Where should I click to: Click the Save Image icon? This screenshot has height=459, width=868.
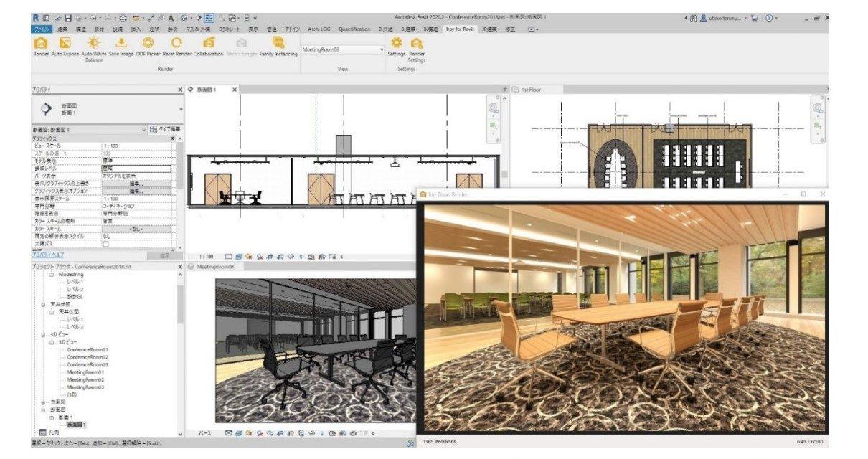[x=121, y=44]
